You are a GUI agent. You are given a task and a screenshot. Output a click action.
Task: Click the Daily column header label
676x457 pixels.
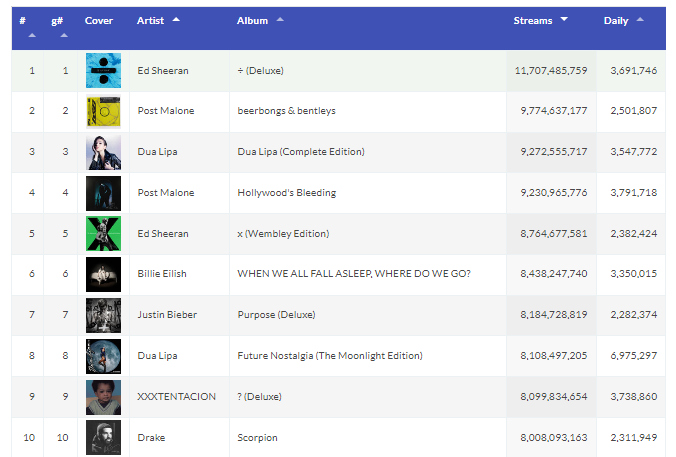(616, 21)
